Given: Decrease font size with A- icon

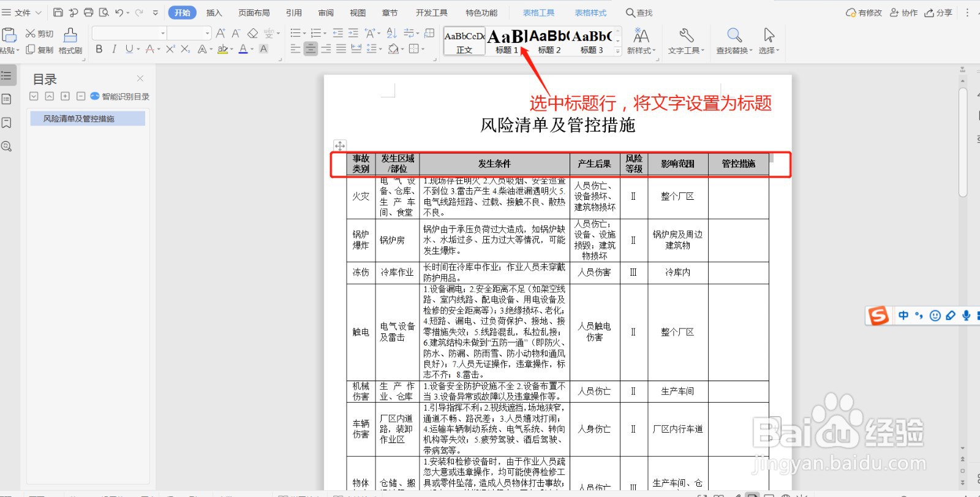Looking at the screenshot, I should click(236, 33).
